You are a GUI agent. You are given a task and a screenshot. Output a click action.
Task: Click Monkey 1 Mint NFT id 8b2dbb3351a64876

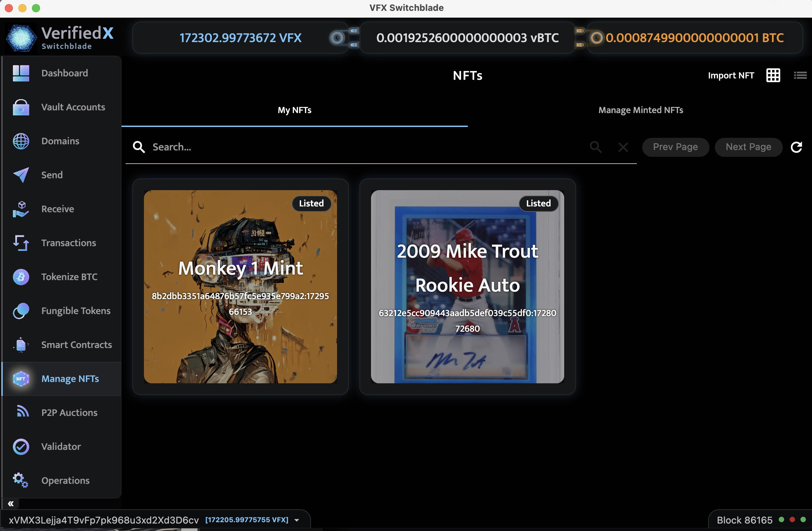point(240,304)
